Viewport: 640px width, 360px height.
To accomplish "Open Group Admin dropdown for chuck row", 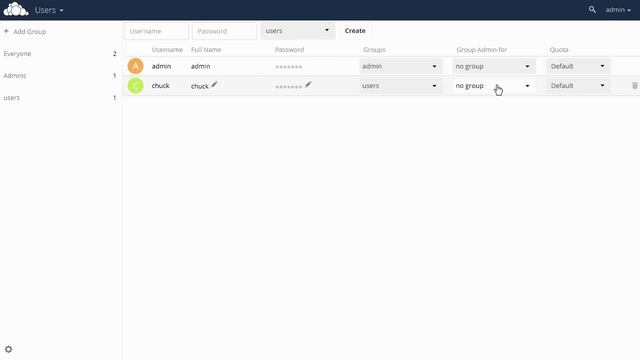I will [493, 86].
